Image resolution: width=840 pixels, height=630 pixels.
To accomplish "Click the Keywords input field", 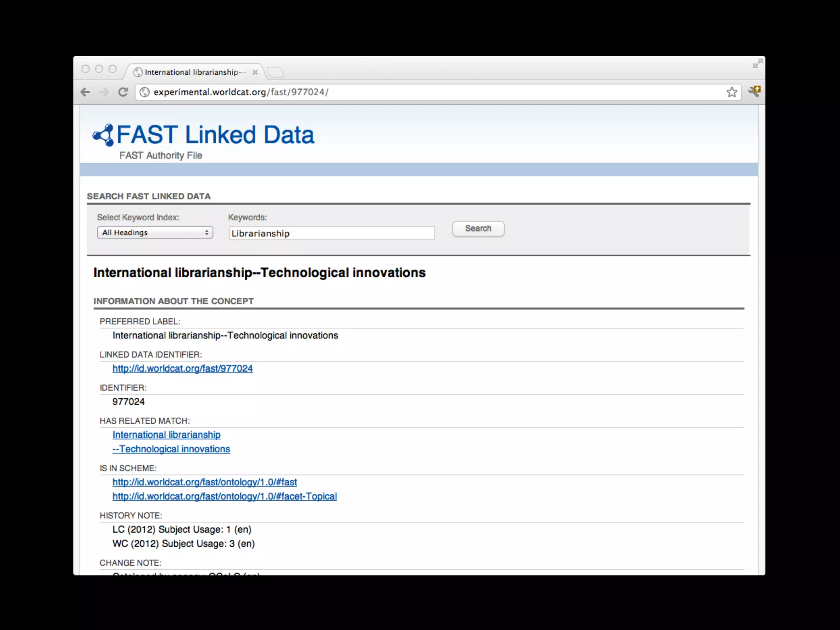I will coord(331,233).
